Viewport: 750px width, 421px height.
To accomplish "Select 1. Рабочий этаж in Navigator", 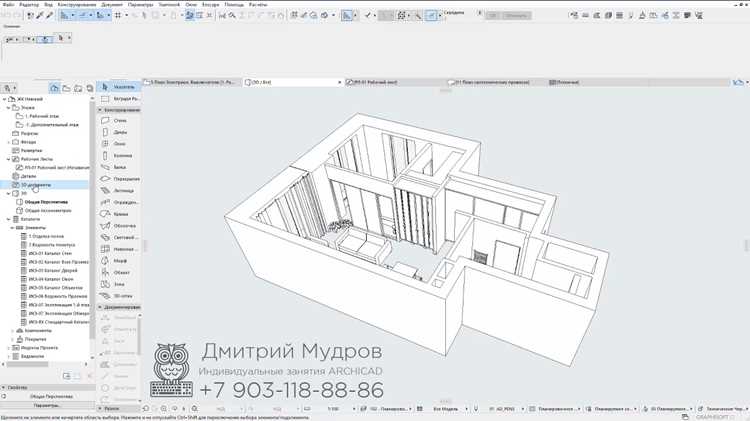I will click(42, 116).
